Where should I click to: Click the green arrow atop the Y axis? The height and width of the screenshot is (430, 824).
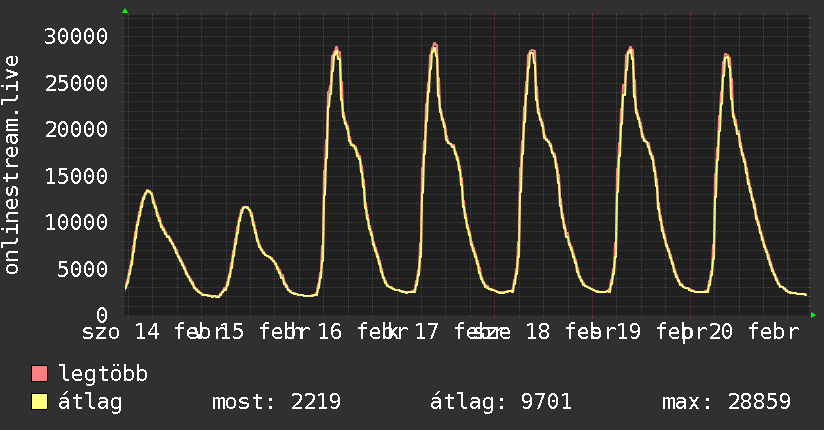[125, 11]
